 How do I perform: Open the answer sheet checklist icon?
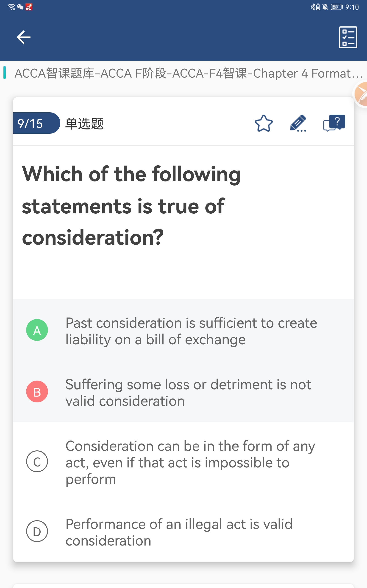pyautogui.click(x=348, y=37)
